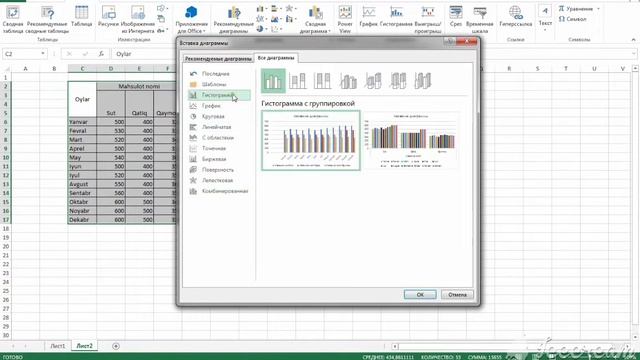640x360 pixels.
Task: Open Apps for Office (Приложения для Office)
Action: 191,20
